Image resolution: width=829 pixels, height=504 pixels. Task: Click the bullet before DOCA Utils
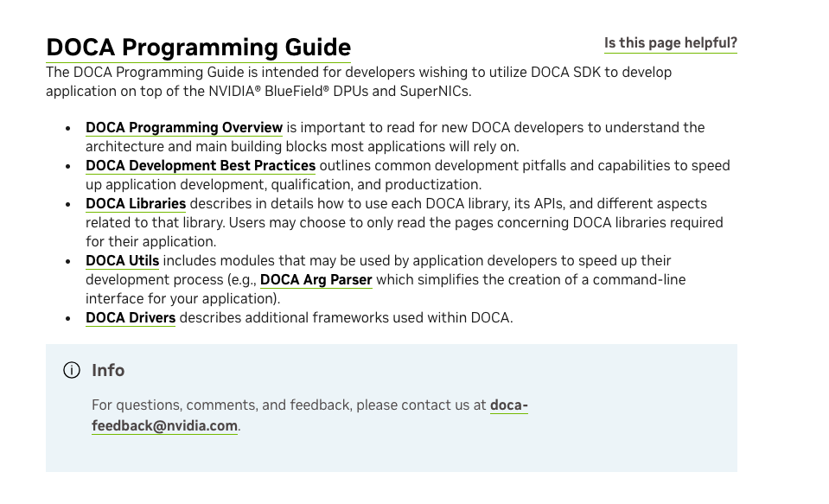pyautogui.click(x=68, y=262)
